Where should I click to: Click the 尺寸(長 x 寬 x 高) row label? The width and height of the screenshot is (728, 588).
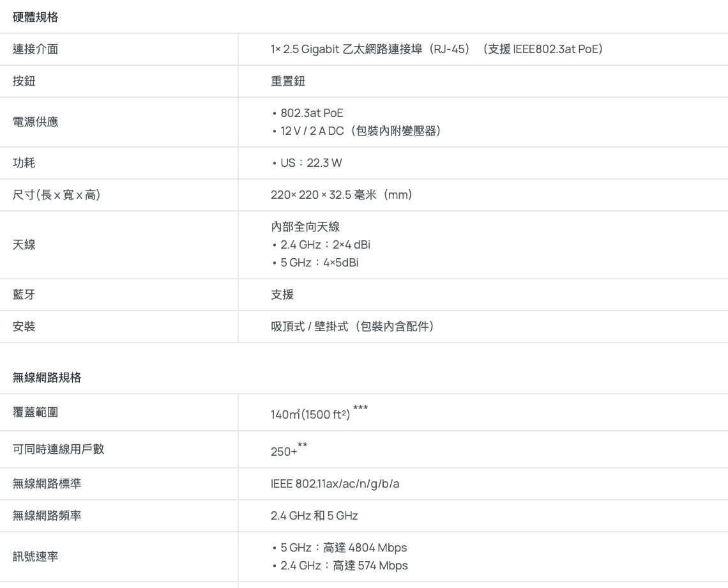[x=56, y=194]
